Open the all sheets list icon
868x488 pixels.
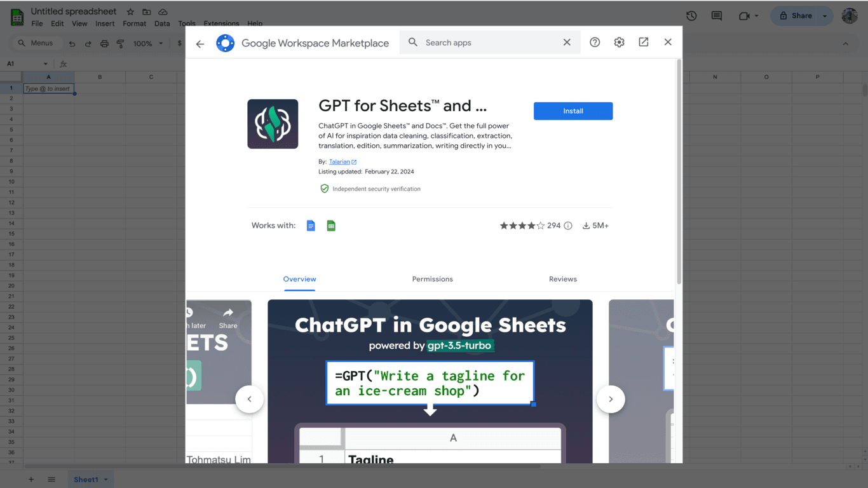[x=51, y=480]
